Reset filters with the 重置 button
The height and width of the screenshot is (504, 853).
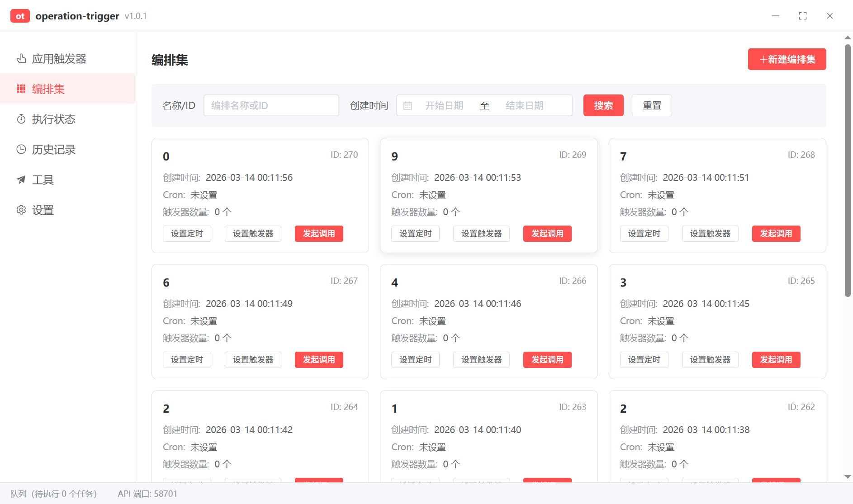tap(652, 106)
